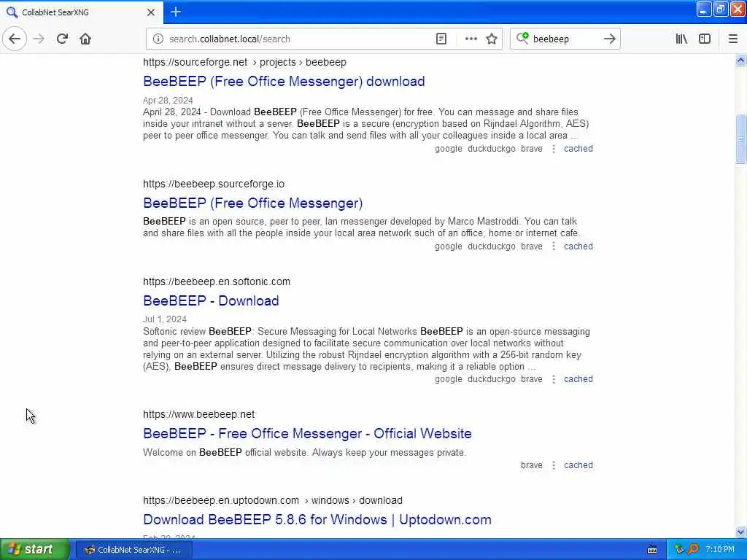The height and width of the screenshot is (560, 747).
Task: Click the search engine magnifier icon
Action: 522,38
